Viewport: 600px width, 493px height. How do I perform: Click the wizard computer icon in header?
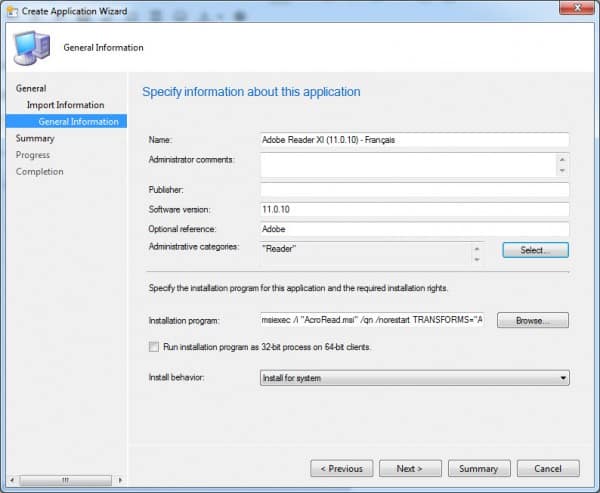30,47
